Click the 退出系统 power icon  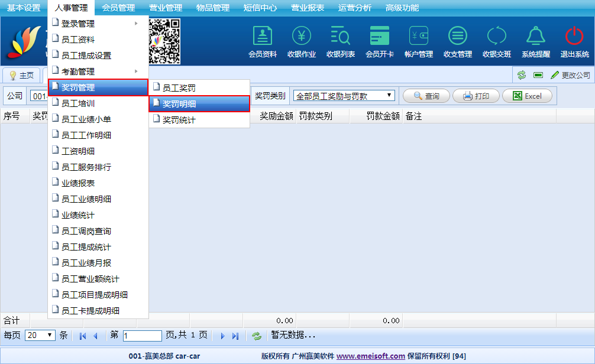574,37
